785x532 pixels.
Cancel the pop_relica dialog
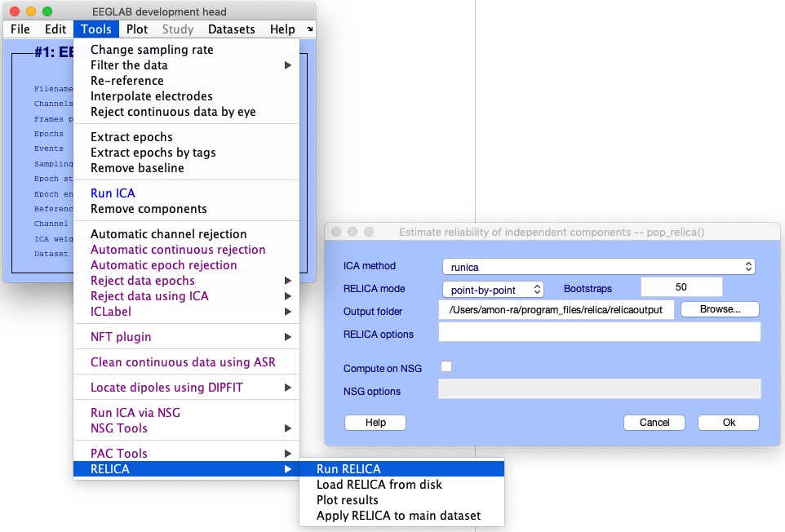coord(654,422)
